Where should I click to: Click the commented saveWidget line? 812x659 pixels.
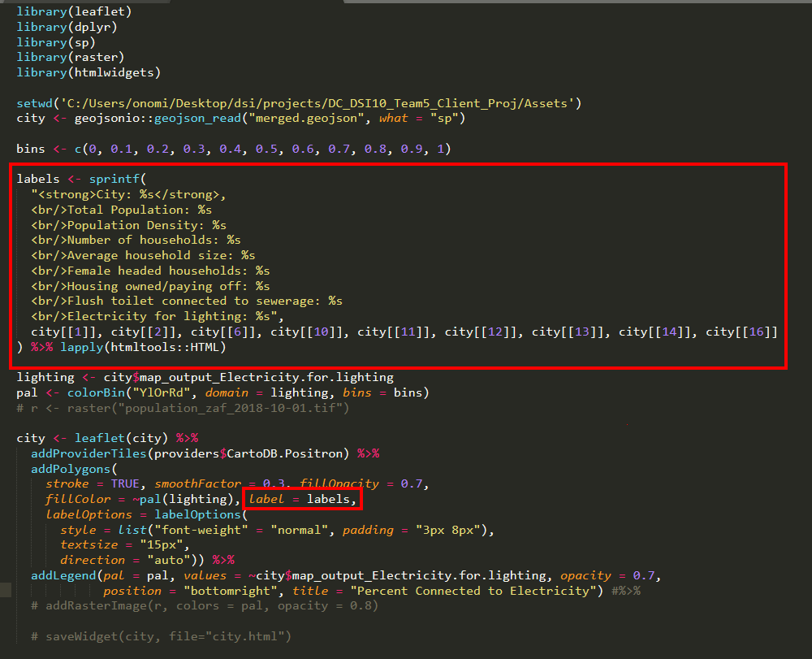pyautogui.click(x=161, y=636)
